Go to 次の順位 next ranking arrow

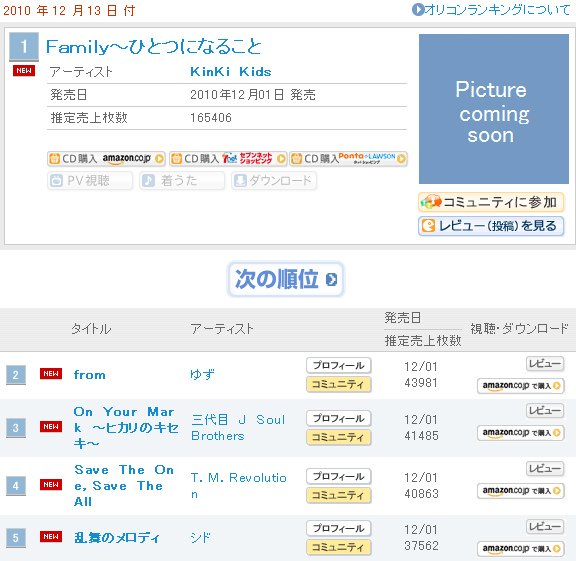(x=285, y=279)
